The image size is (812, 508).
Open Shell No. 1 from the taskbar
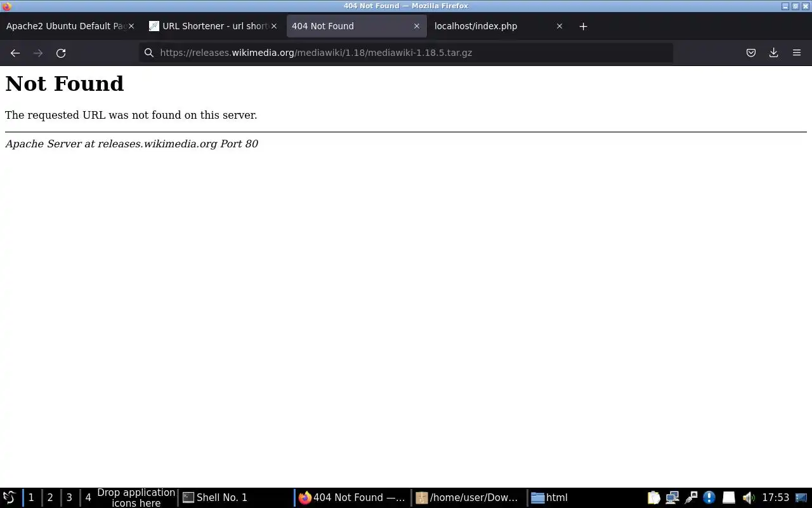tap(236, 498)
